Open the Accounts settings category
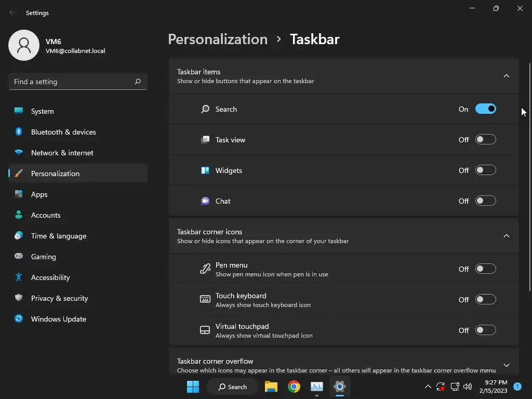 (x=78, y=215)
